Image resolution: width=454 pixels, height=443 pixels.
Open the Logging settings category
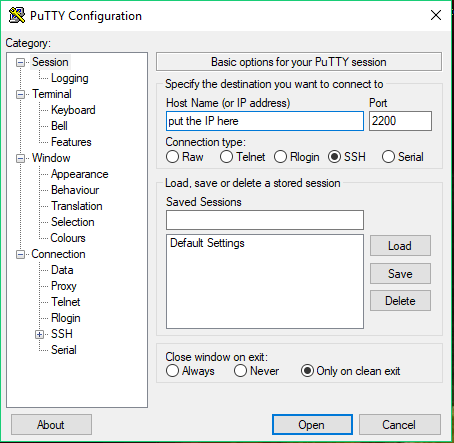[x=70, y=78]
